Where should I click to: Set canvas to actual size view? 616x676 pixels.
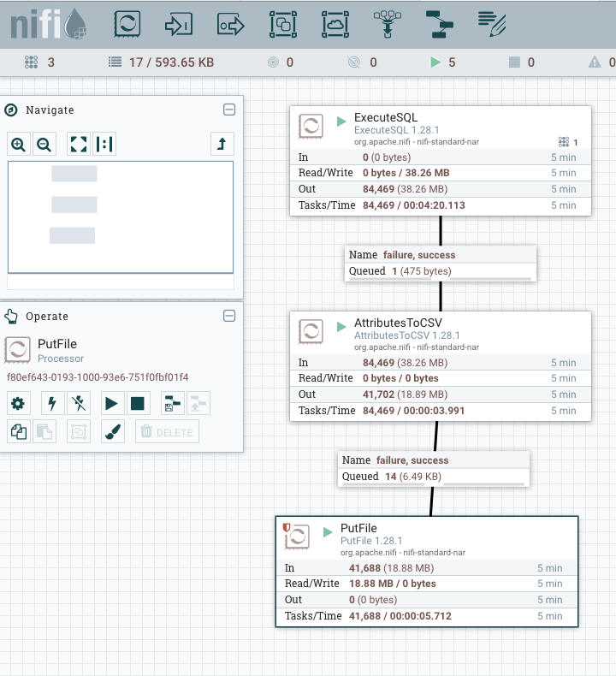click(x=104, y=144)
